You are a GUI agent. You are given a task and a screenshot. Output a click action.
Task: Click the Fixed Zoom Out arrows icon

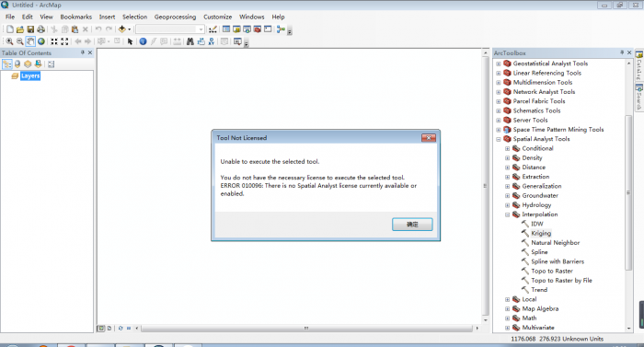click(x=64, y=41)
